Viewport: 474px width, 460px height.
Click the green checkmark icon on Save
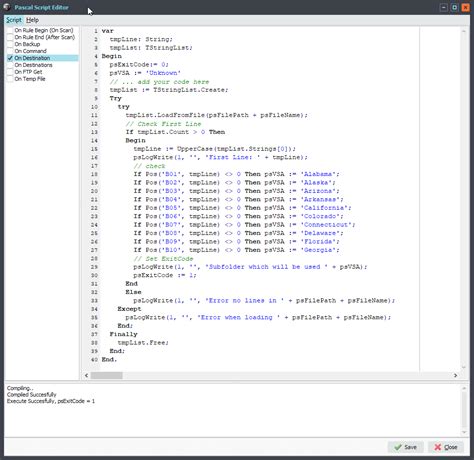pos(398,447)
